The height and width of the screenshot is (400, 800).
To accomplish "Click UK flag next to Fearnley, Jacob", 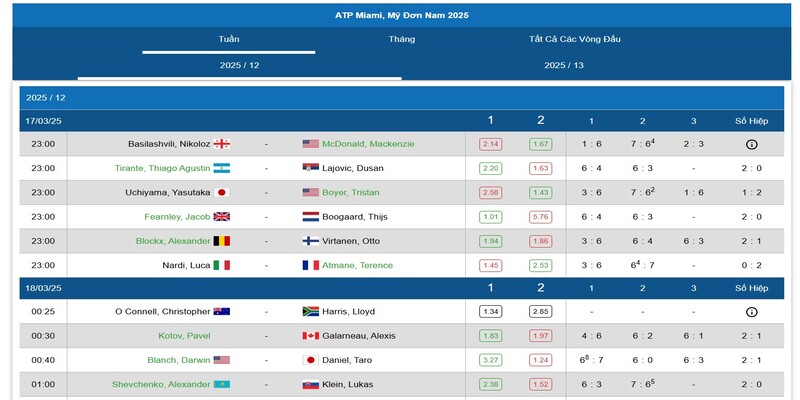I will 221,217.
